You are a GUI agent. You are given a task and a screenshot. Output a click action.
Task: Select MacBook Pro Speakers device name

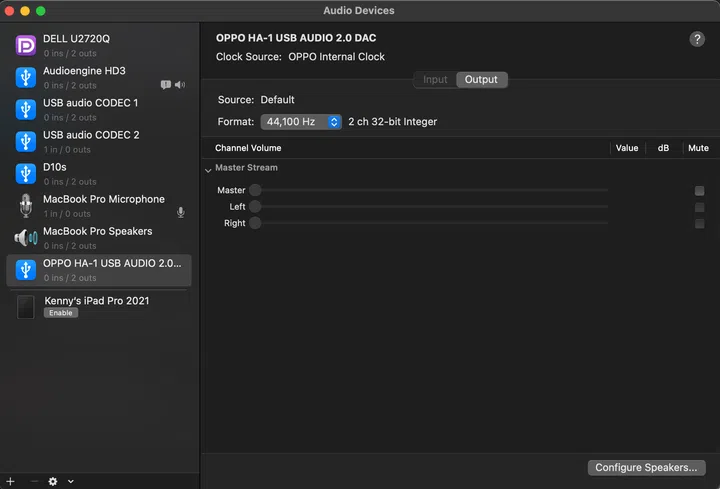pyautogui.click(x=97, y=231)
